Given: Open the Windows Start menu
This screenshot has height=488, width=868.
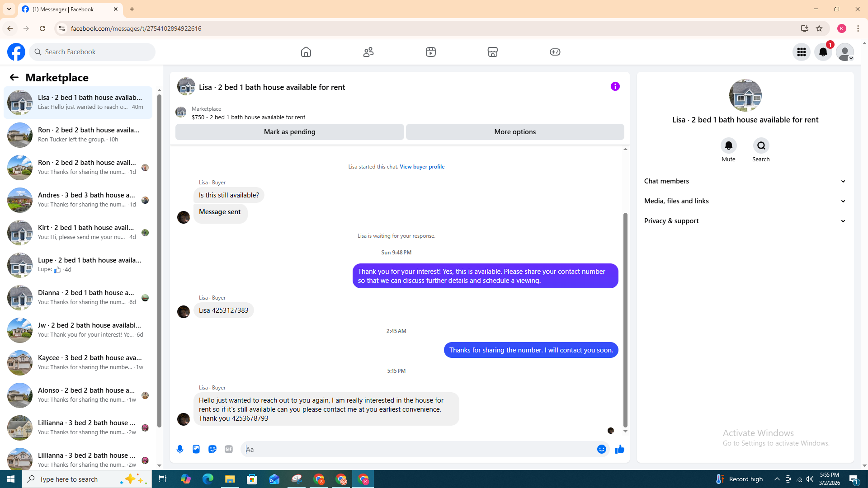Looking at the screenshot, I should tap(11, 479).
